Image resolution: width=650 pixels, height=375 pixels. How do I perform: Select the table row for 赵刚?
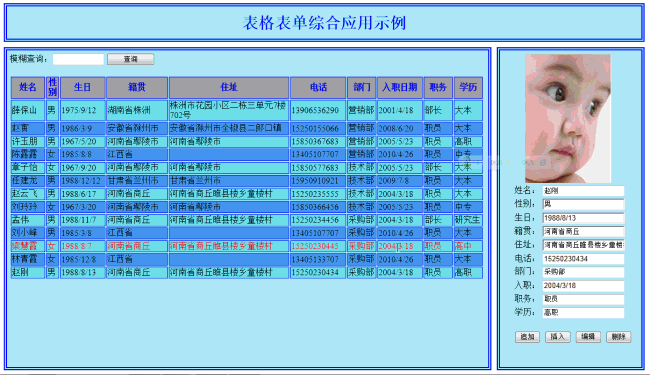[247, 273]
